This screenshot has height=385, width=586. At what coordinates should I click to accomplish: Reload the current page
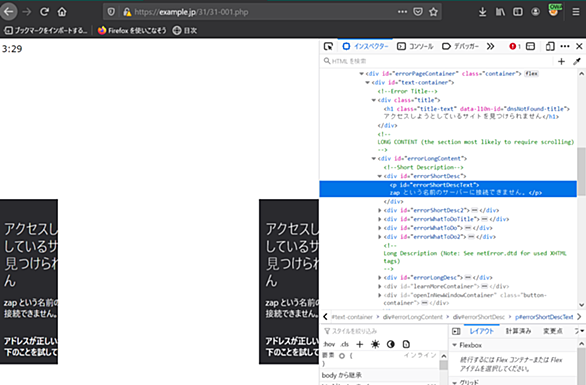44,12
